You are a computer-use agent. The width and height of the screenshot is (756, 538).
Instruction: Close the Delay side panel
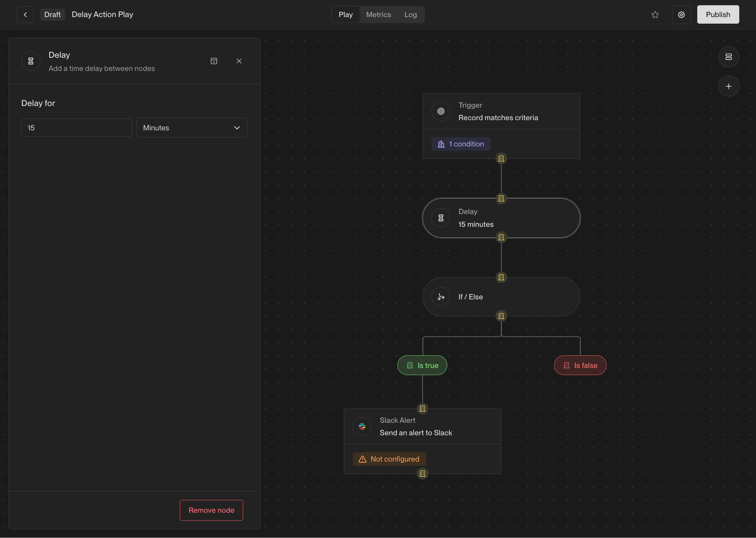(239, 61)
